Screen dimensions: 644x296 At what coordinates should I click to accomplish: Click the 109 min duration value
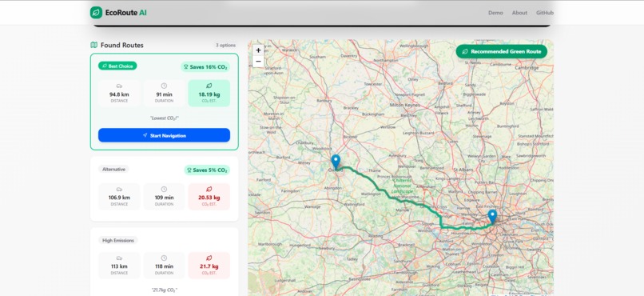164,198
